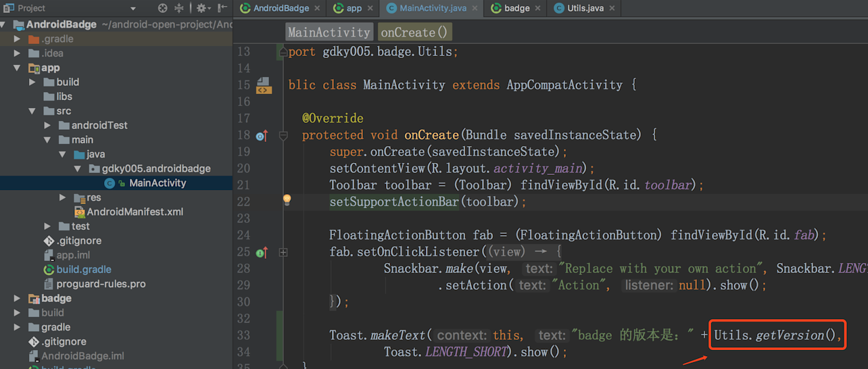
Task: Click the yellow lightbulb on line 22
Action: [287, 200]
